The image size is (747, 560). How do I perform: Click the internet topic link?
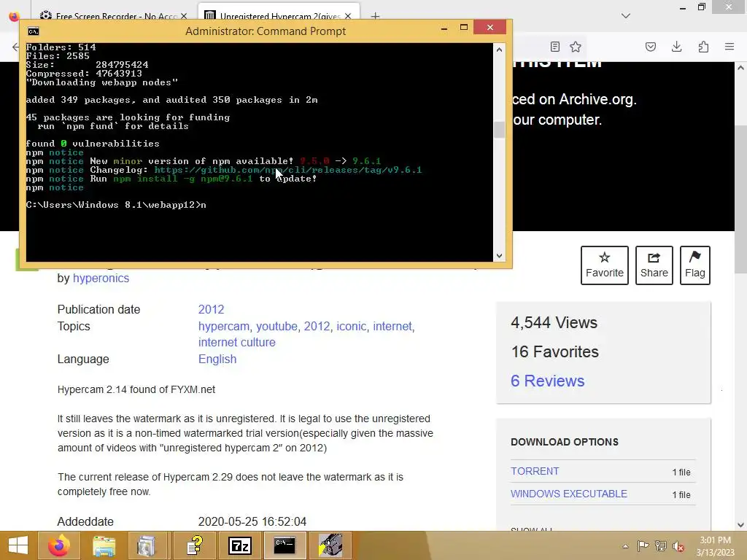[392, 326]
